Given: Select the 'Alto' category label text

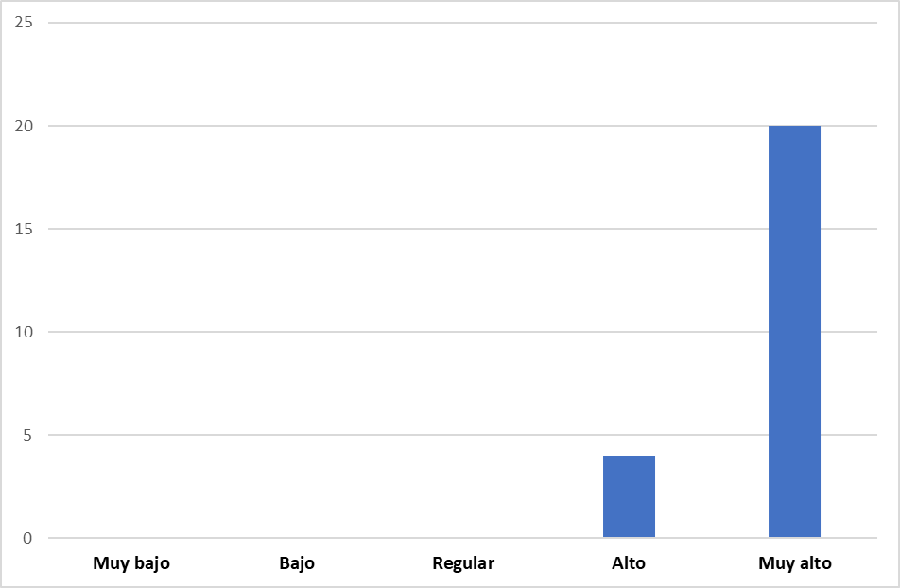Looking at the screenshot, I should [629, 563].
